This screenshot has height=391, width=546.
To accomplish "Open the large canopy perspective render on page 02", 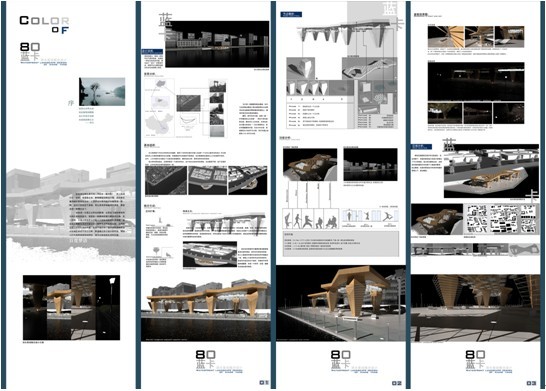I will (x=341, y=303).
